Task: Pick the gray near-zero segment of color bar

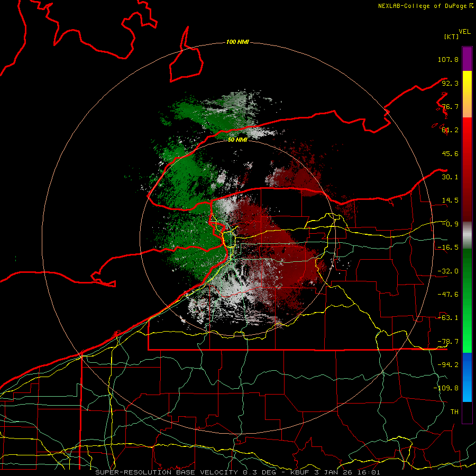Action: (x=467, y=235)
